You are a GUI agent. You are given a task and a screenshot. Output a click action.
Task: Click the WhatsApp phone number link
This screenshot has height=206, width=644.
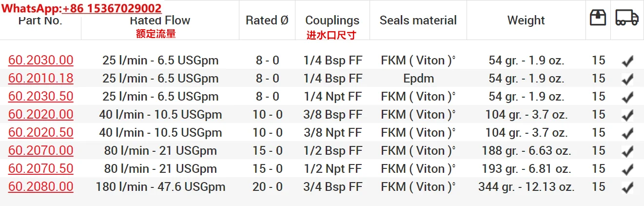coord(112,8)
